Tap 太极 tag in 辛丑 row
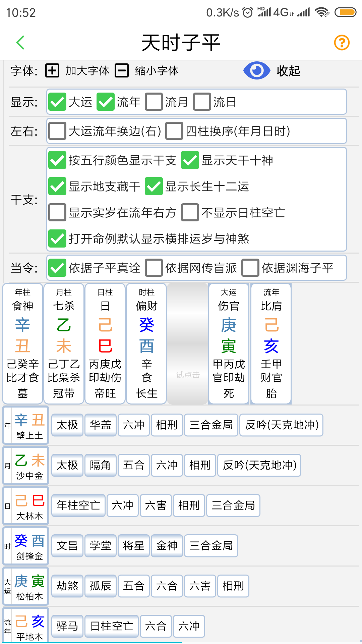Screen dimensions: 362x644 (x=67, y=425)
